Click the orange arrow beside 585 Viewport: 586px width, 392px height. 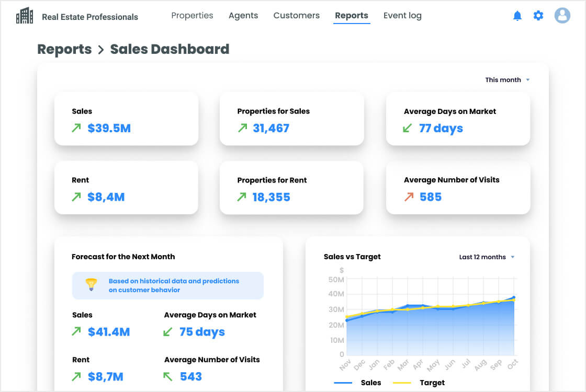[x=409, y=197]
